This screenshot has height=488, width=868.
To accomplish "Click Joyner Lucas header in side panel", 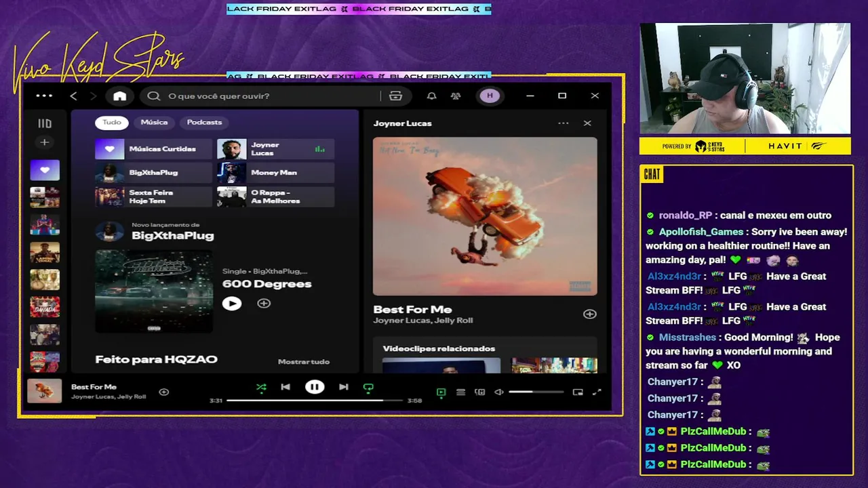I will [402, 123].
